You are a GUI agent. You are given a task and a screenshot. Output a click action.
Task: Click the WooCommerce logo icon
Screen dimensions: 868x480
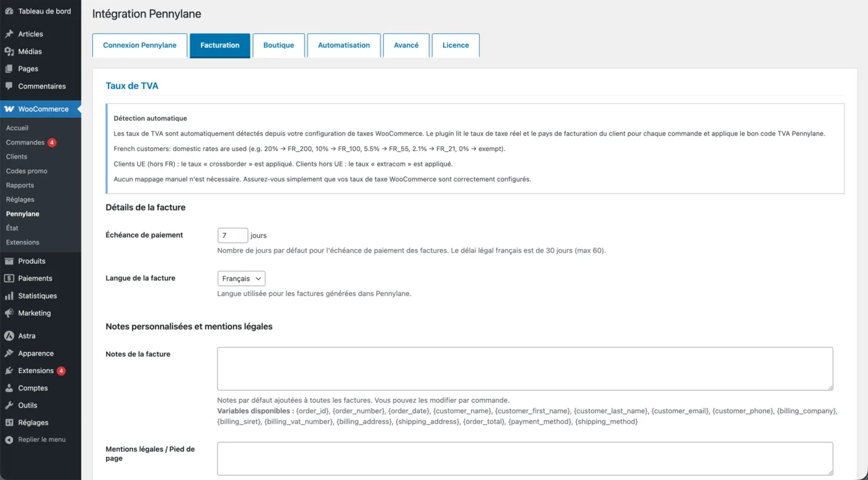(x=9, y=109)
